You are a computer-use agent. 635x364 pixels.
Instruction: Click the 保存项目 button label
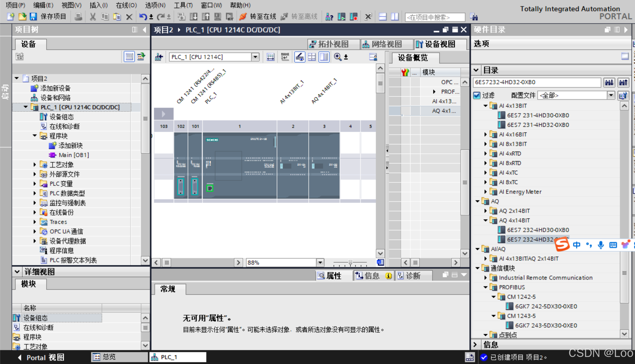[53, 16]
